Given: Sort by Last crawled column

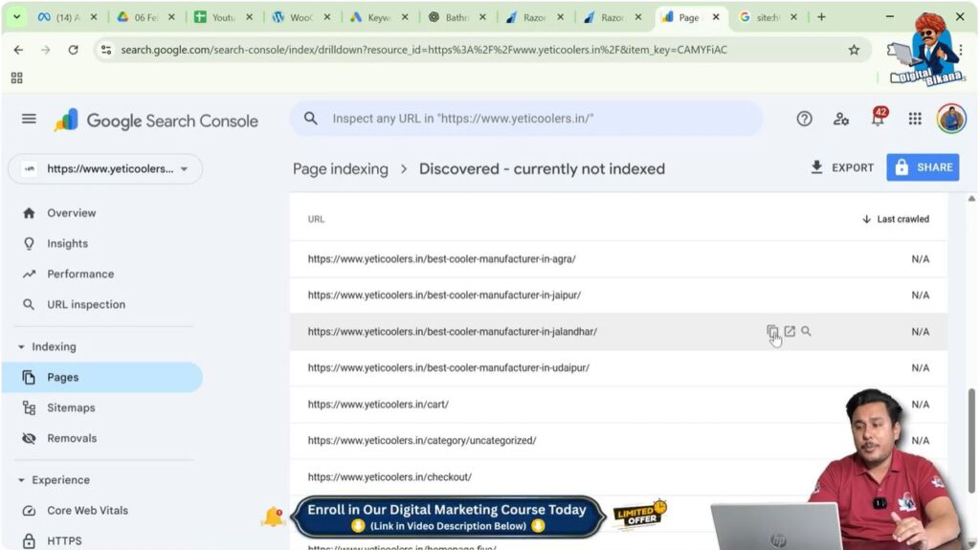Looking at the screenshot, I should click(895, 219).
